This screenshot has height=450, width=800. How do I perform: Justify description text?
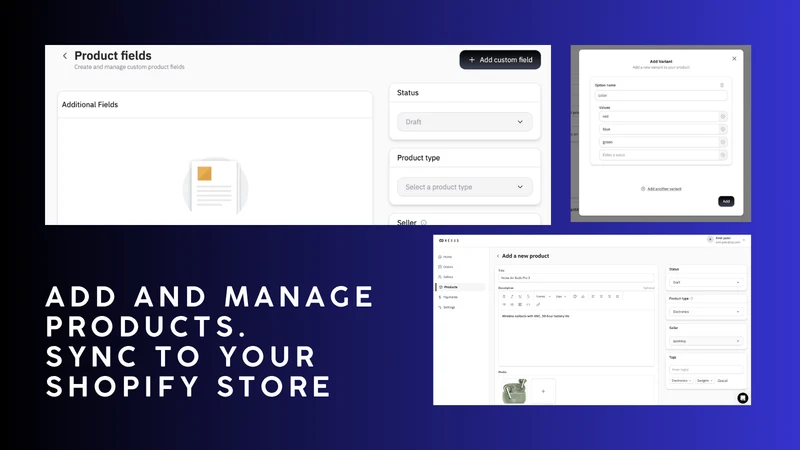pos(617,296)
